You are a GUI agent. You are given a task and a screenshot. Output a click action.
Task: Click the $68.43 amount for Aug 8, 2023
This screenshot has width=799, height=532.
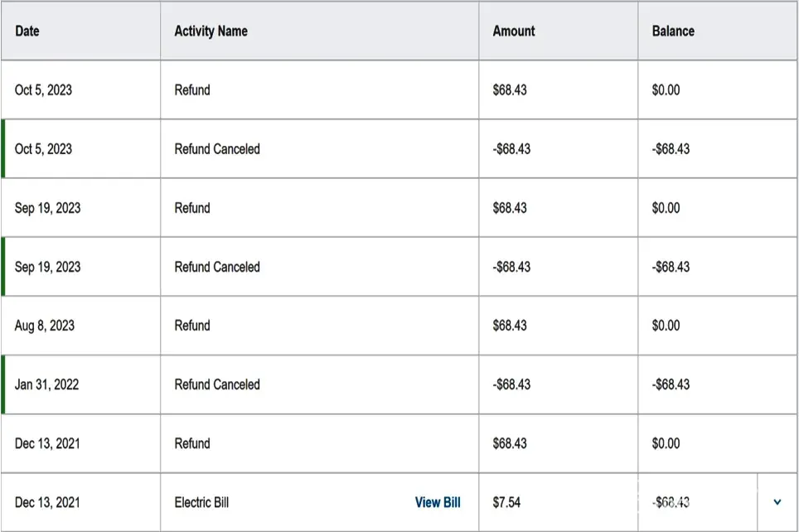[x=510, y=326]
